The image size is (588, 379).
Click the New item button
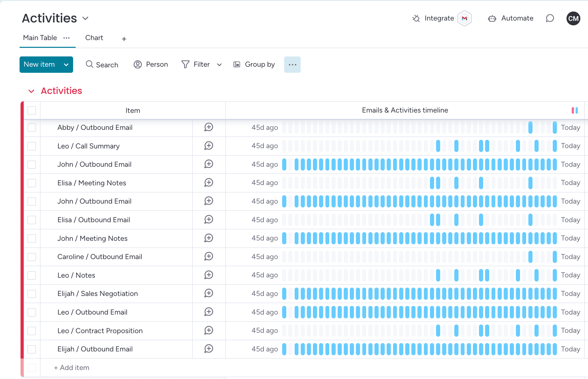tap(39, 64)
